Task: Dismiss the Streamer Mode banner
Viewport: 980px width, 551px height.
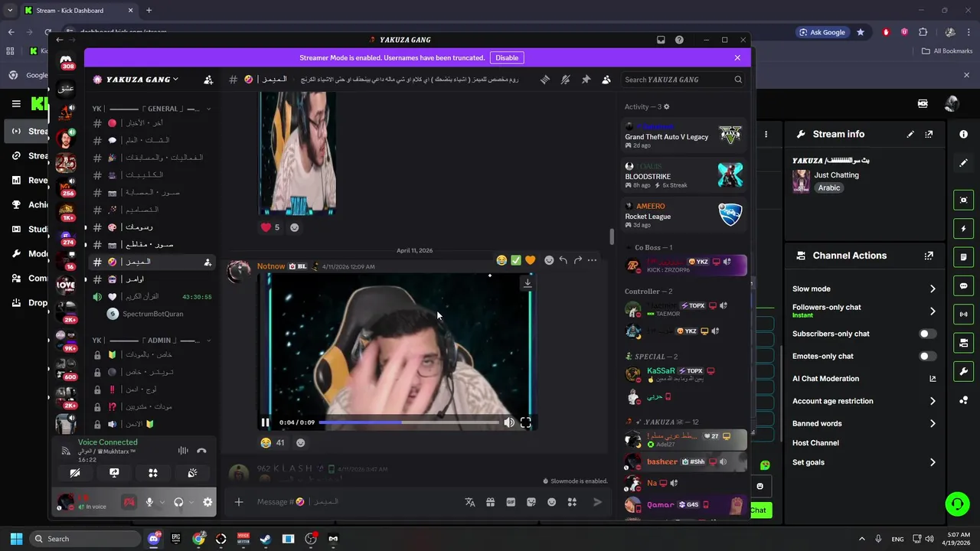Action: tap(737, 57)
